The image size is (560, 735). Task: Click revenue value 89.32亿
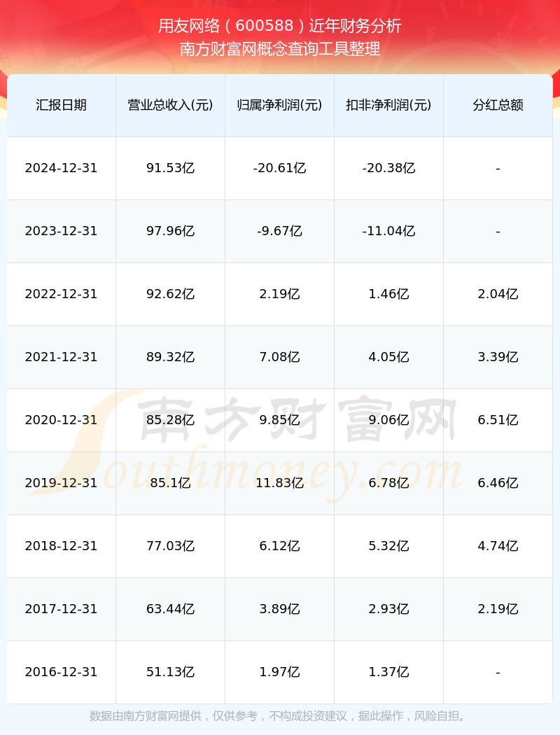click(x=170, y=357)
